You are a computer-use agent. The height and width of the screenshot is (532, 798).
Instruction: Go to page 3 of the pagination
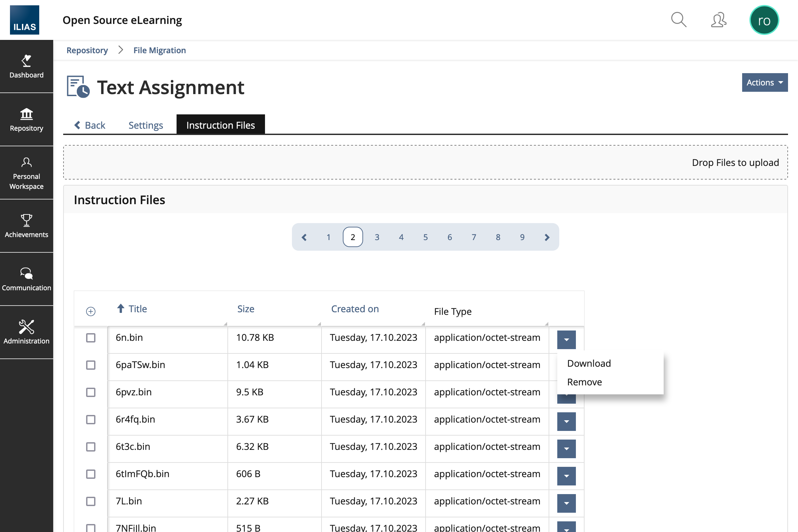tap(377, 237)
